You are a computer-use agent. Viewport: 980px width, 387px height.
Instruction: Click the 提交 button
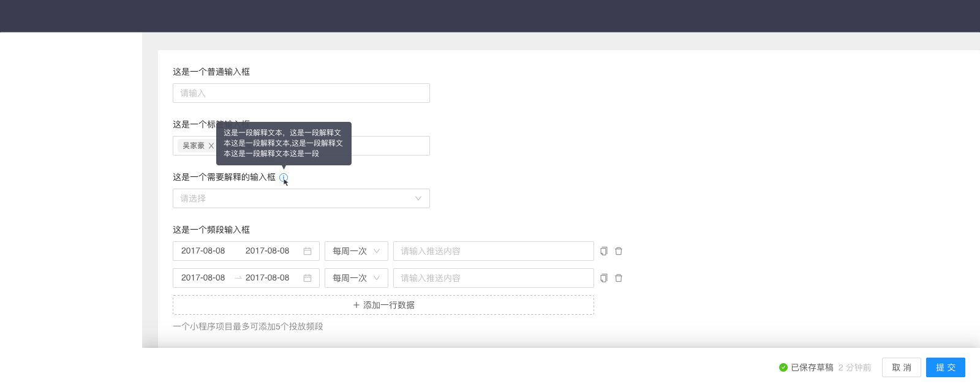coord(946,367)
